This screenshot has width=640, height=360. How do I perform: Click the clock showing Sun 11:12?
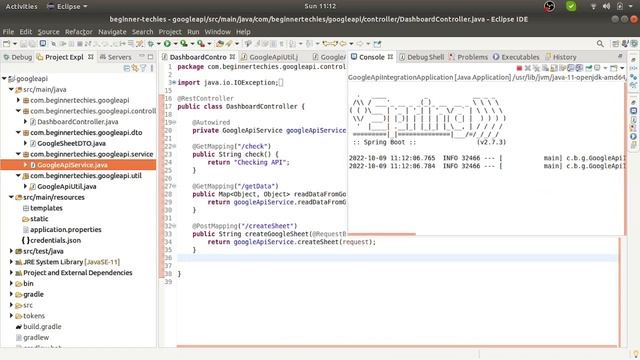[320, 6]
